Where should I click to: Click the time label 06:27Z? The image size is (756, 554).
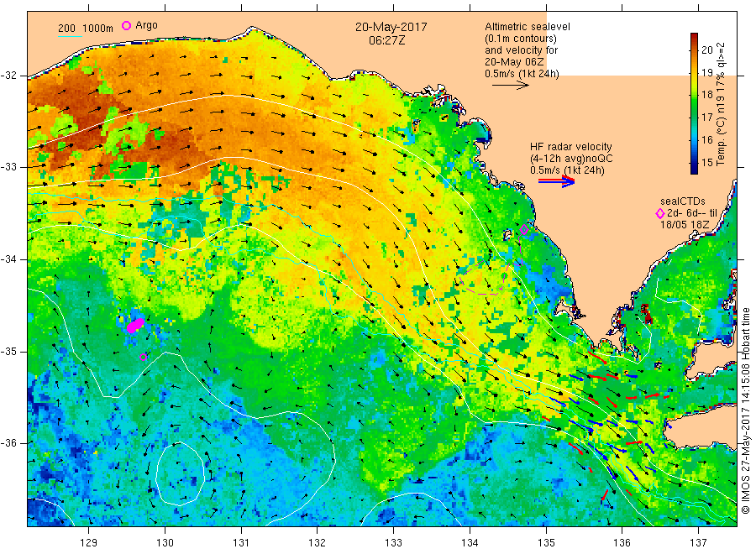(x=386, y=40)
